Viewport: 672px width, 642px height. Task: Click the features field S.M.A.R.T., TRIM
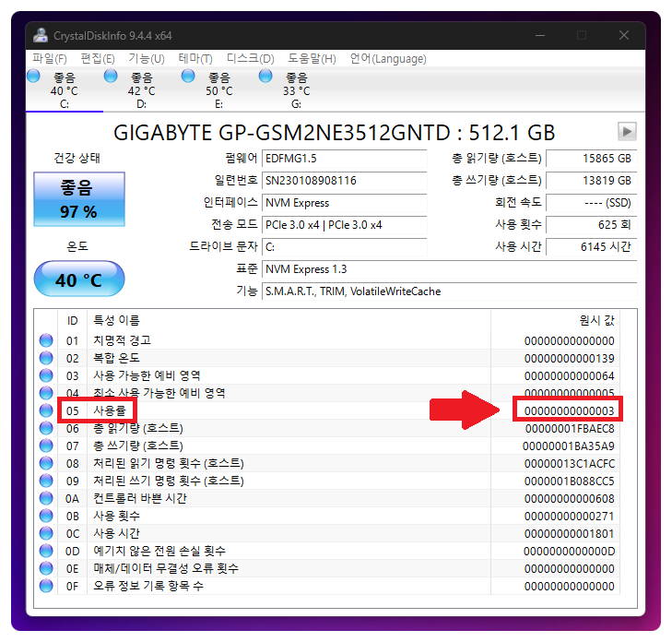point(449,291)
